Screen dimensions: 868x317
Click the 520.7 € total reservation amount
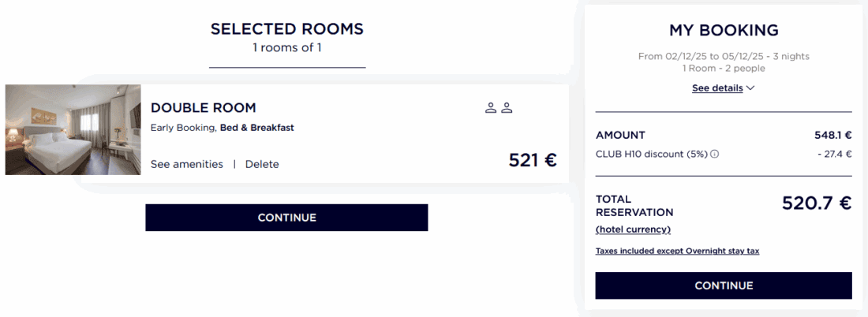point(817,203)
